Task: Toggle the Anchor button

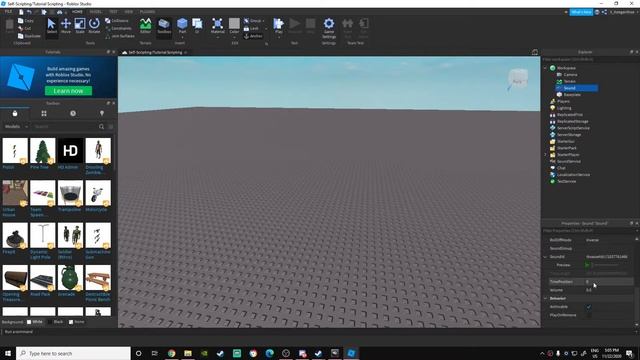Action: click(253, 36)
